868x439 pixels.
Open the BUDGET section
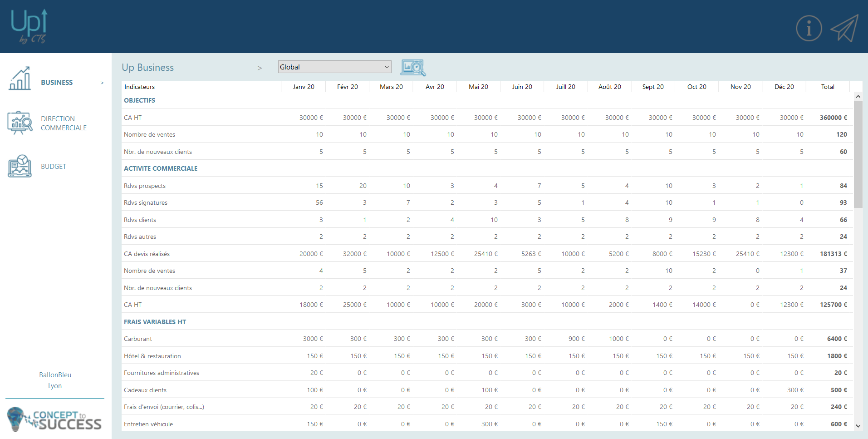[54, 167]
